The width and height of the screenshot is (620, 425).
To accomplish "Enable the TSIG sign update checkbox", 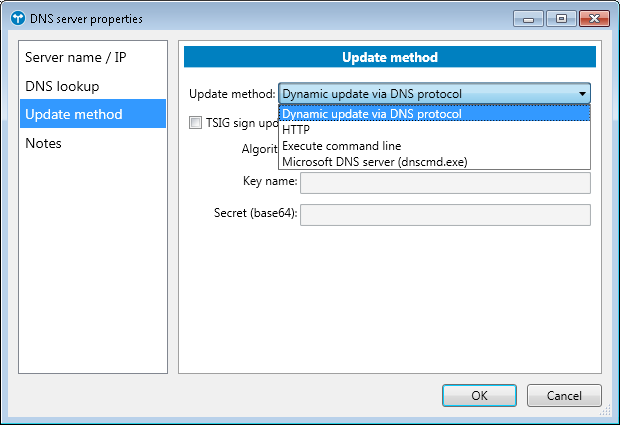I will tap(196, 123).
